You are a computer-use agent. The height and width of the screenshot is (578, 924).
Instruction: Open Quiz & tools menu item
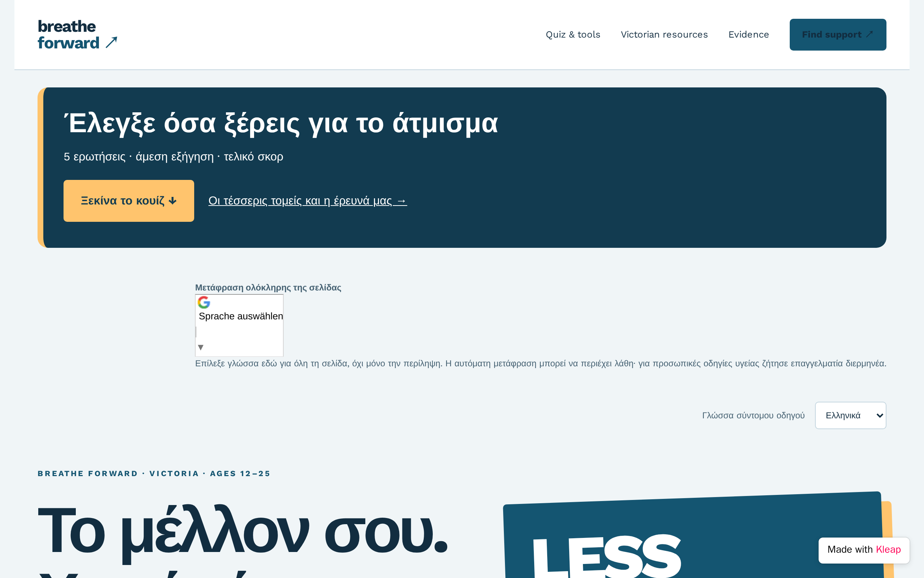[x=573, y=34]
